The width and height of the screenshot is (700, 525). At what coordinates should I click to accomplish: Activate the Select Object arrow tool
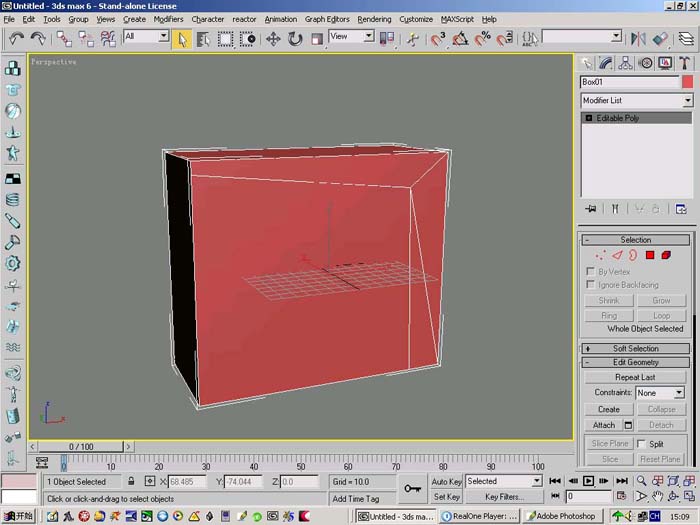point(182,39)
